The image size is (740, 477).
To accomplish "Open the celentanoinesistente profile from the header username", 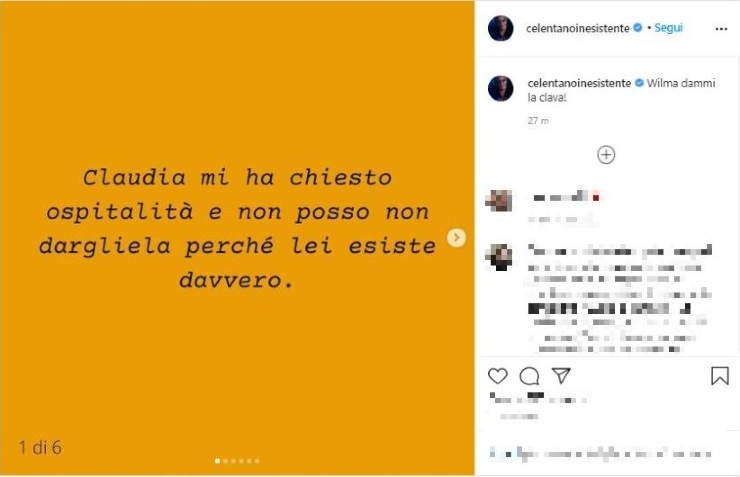I will point(578,28).
